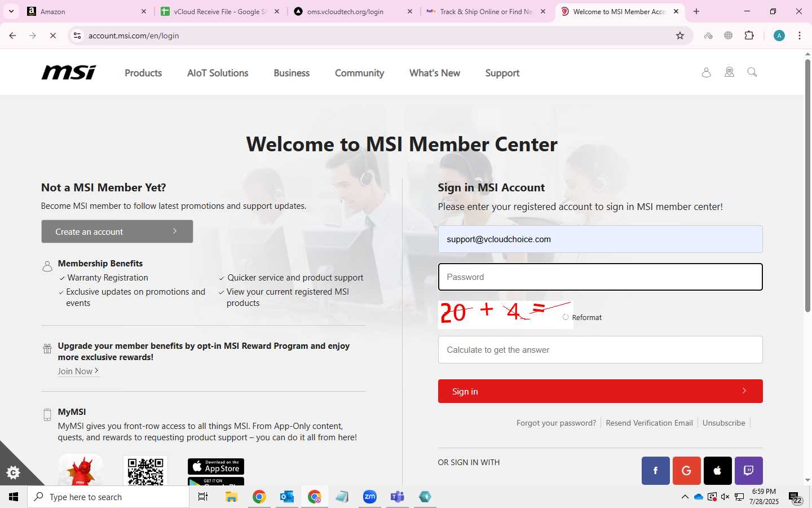Screen dimensions: 812x508
Task: Open Chrome three-dot menu
Action: pos(800,36)
